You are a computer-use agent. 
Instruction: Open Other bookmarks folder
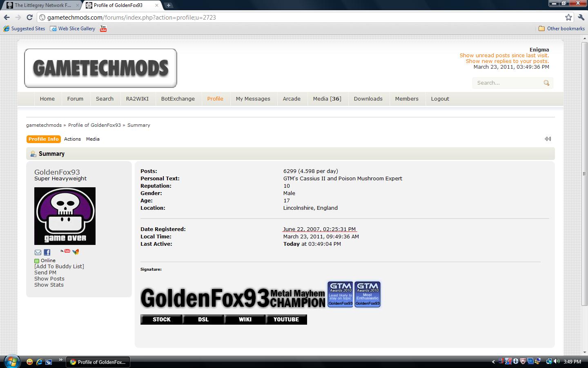tap(561, 29)
